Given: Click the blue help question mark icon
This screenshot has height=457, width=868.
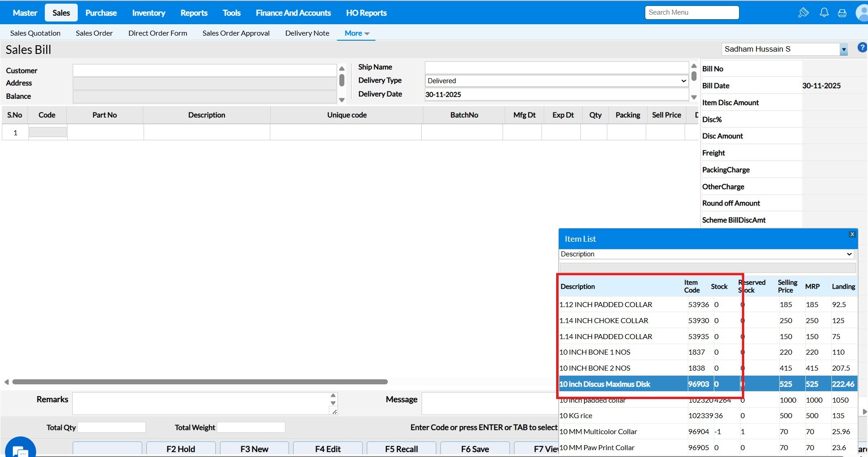Looking at the screenshot, I should [x=862, y=48].
